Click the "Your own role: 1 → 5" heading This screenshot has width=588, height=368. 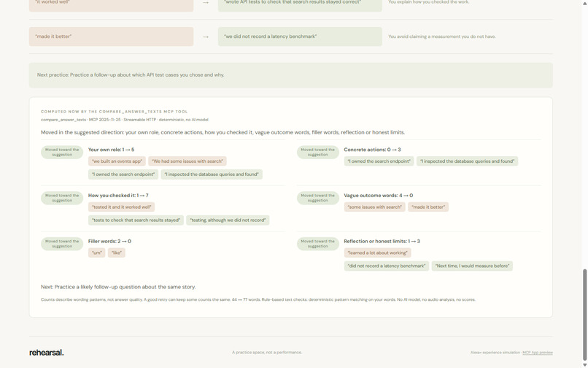pyautogui.click(x=111, y=150)
